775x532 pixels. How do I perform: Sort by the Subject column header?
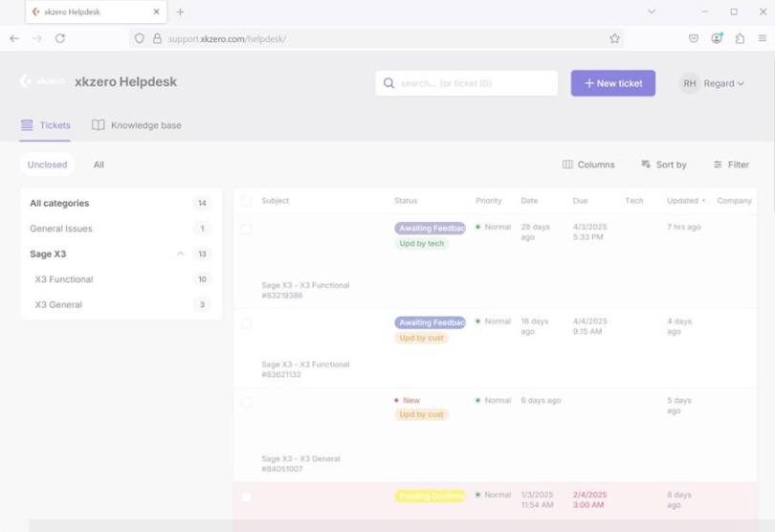click(x=276, y=201)
